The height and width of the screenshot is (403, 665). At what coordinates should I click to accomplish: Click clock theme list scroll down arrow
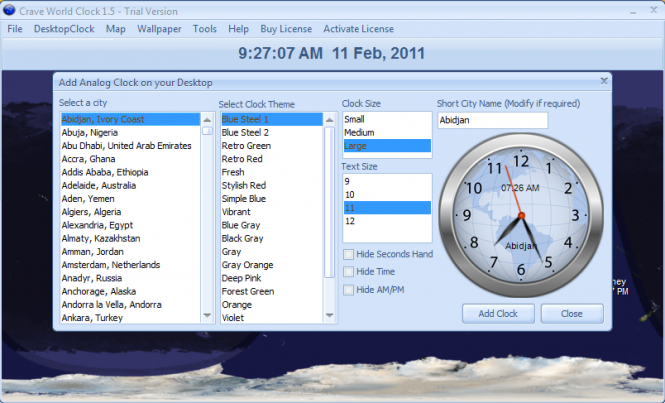[330, 316]
